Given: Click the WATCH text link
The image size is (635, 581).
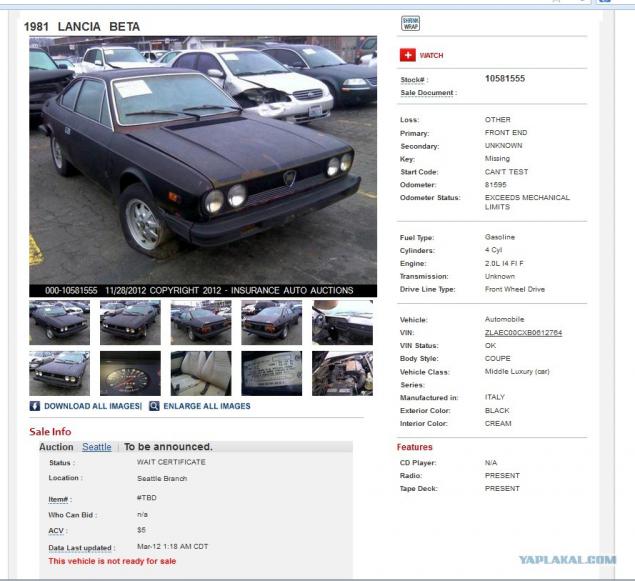Looking at the screenshot, I should click(x=431, y=55).
